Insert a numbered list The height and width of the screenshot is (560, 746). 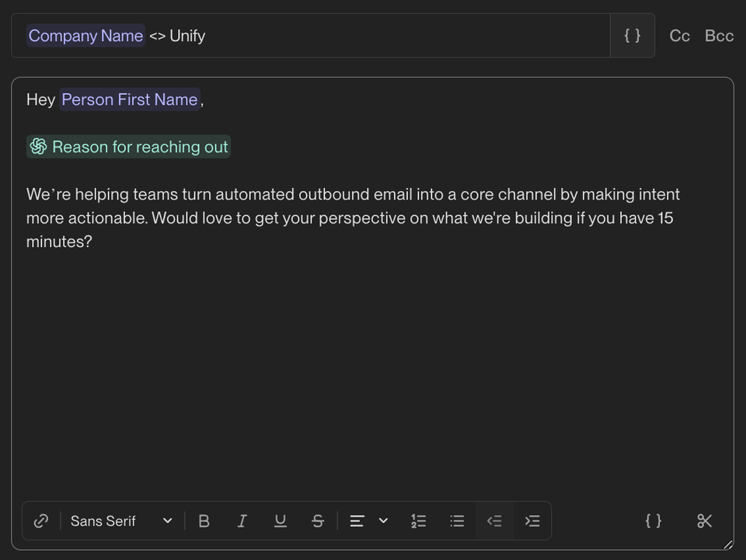(x=419, y=521)
